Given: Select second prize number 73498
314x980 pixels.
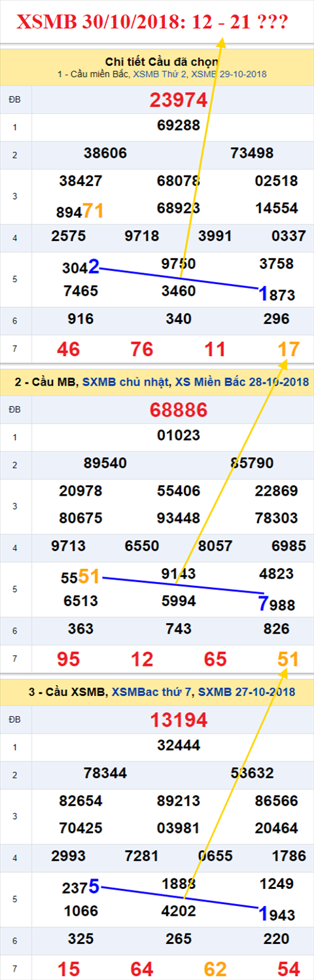Looking at the screenshot, I should [252, 153].
